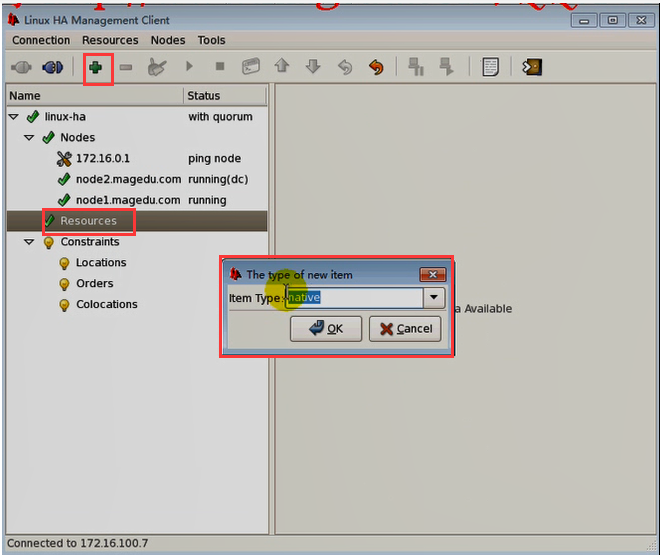Select the Constraints tree item
Image resolution: width=660 pixels, height=555 pixels.
point(90,242)
